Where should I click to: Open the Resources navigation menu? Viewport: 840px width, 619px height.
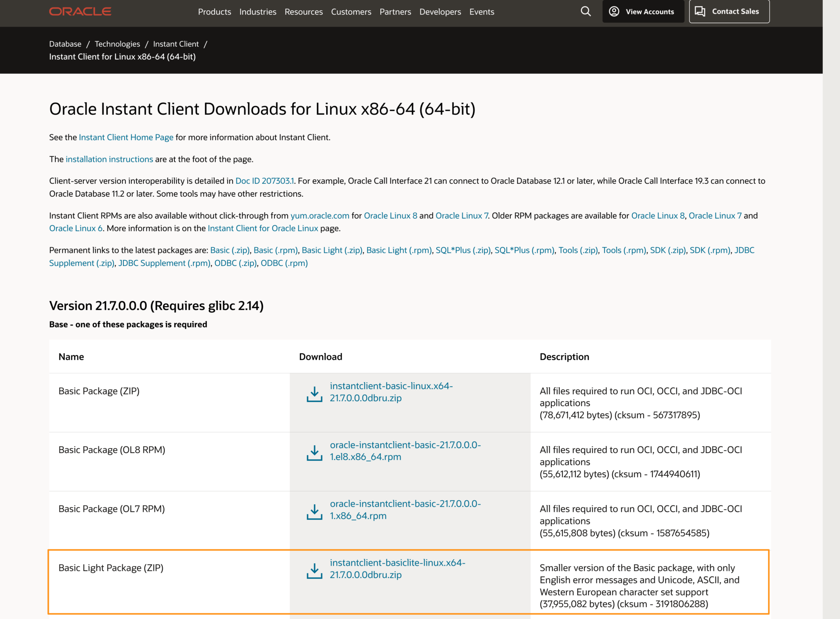tap(304, 12)
